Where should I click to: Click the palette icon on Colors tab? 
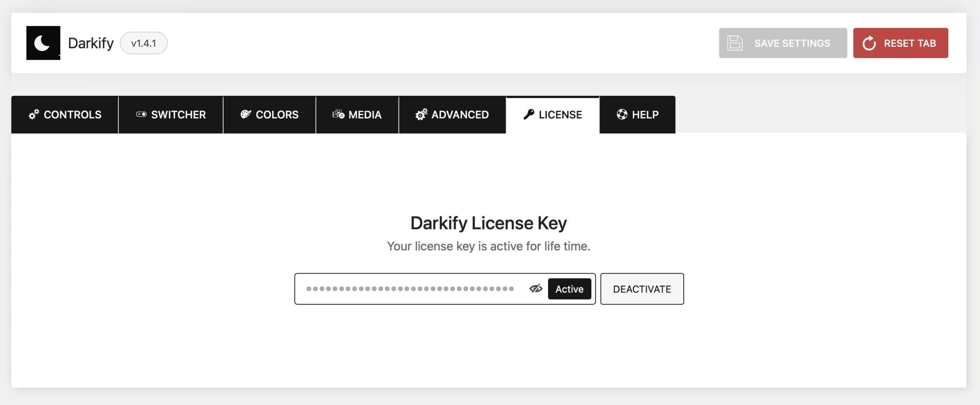tap(246, 114)
